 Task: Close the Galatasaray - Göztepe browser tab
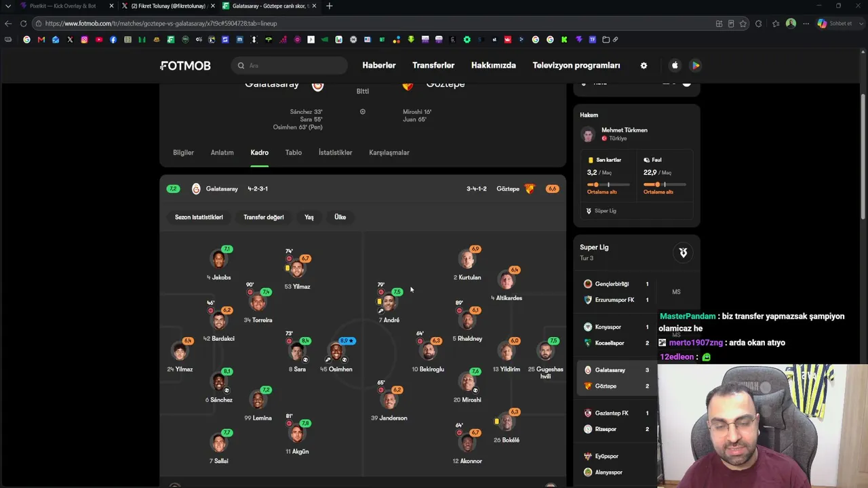click(x=314, y=6)
